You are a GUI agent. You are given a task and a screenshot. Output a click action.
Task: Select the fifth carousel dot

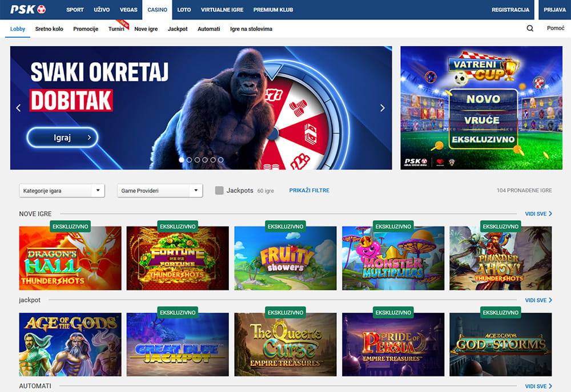point(212,159)
